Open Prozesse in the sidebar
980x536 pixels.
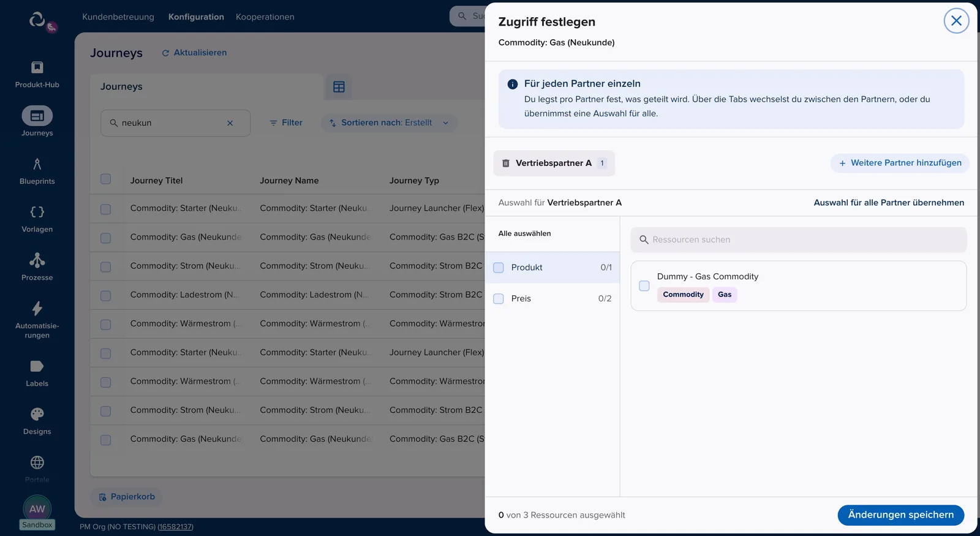37,267
